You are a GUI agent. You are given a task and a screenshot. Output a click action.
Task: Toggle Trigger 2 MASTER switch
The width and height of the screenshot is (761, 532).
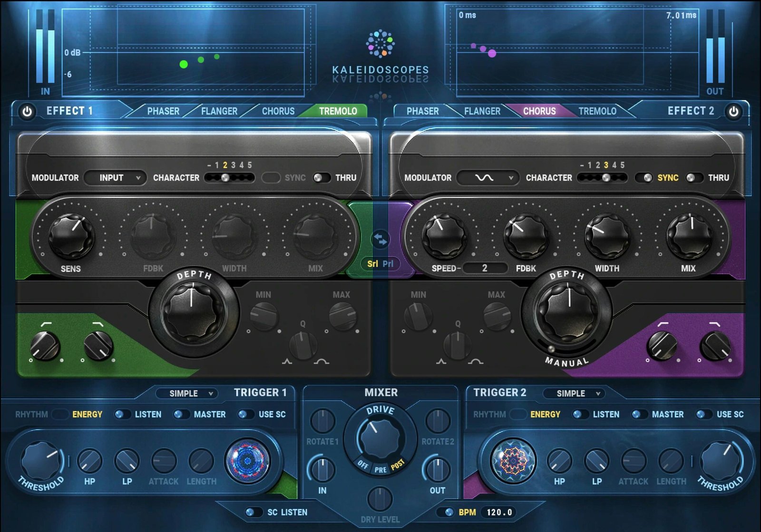639,415
